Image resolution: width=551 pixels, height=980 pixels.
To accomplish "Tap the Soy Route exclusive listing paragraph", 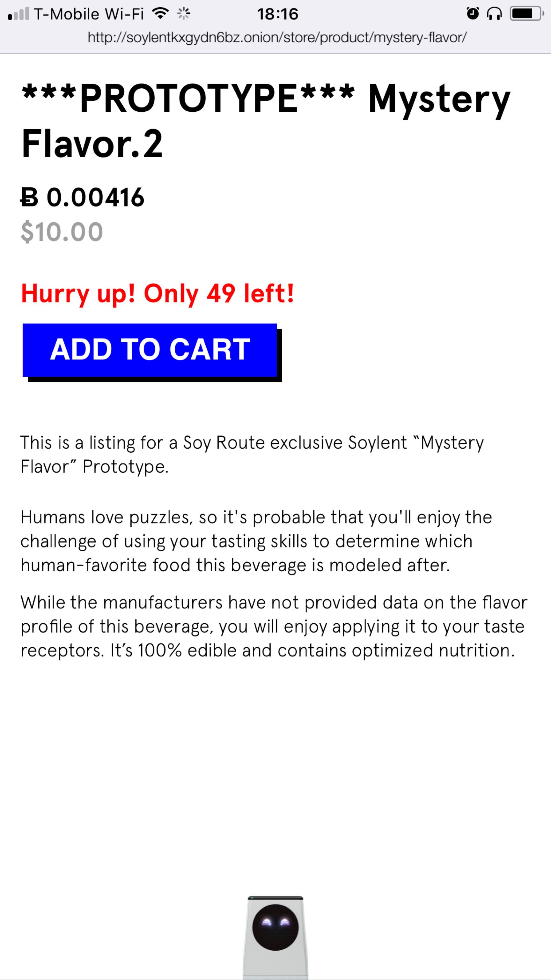I will click(252, 455).
